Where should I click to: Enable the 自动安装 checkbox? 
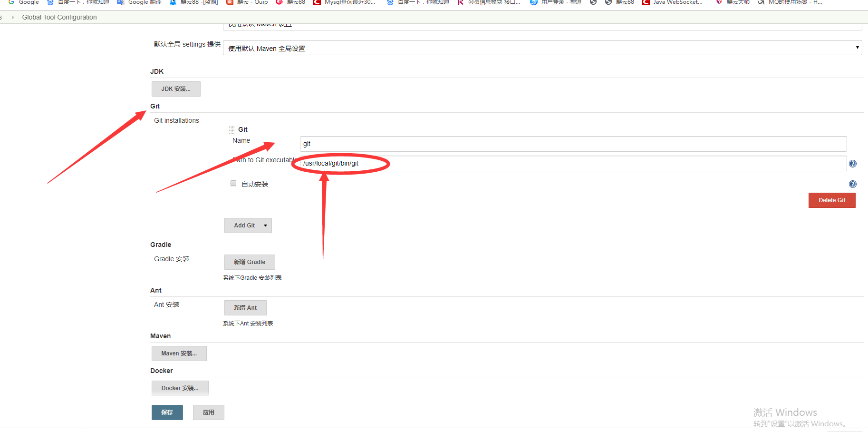coord(233,183)
